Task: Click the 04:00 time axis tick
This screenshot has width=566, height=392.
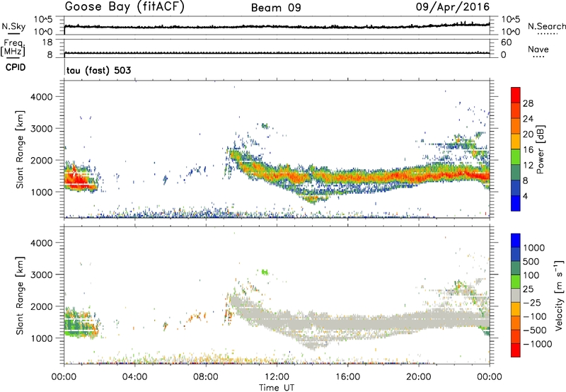Action: (135, 377)
